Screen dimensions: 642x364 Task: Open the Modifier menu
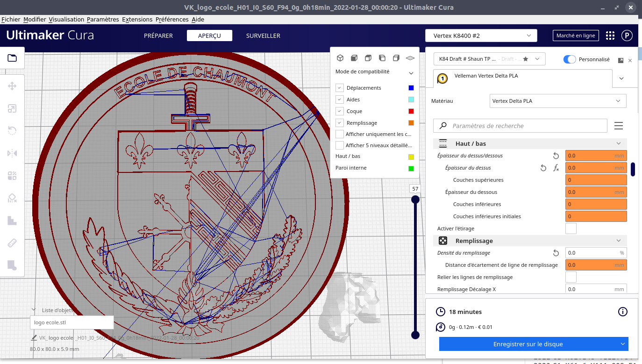35,19
